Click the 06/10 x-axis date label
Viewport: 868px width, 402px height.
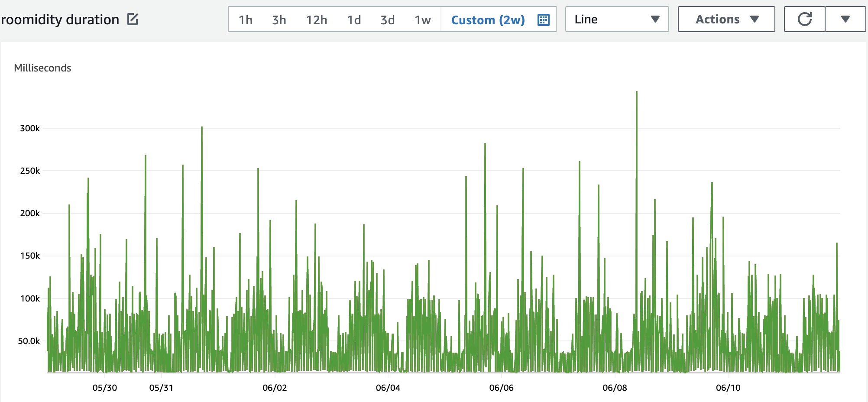click(728, 388)
